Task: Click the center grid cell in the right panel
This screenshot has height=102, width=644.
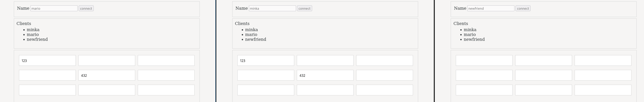Action: (x=544, y=75)
